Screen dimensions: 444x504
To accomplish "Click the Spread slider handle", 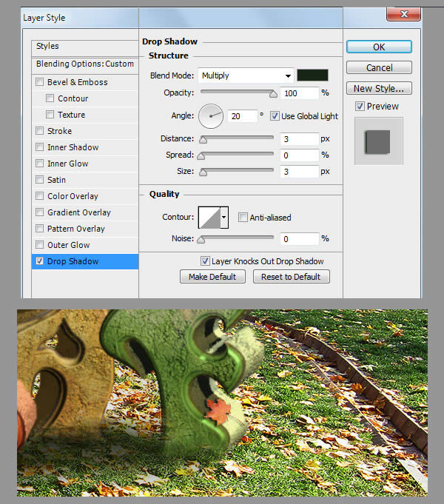I will click(201, 156).
